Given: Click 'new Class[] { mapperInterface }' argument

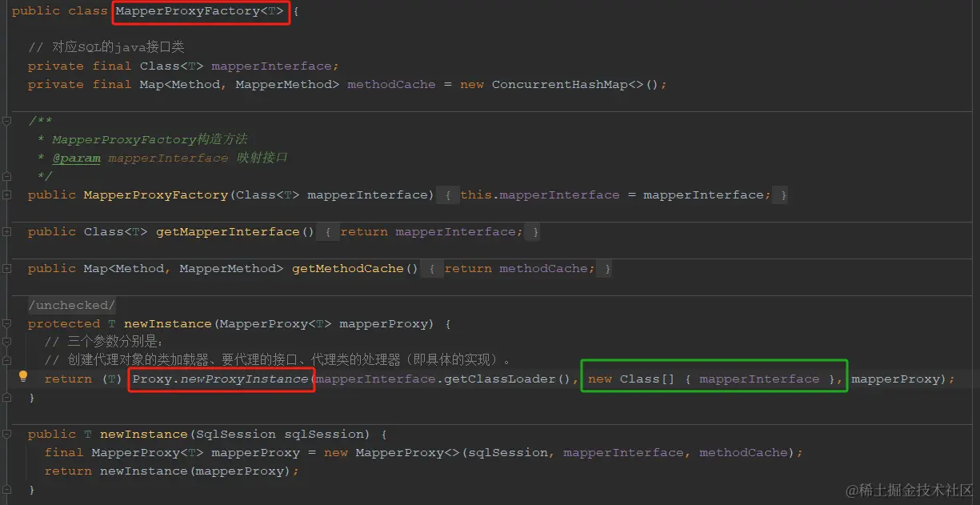Looking at the screenshot, I should [712, 379].
